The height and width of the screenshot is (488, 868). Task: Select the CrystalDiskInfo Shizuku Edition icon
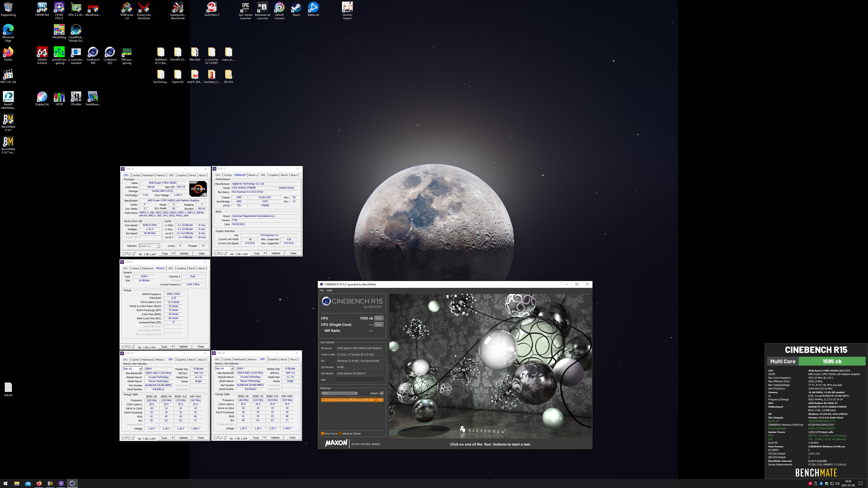coord(76,33)
